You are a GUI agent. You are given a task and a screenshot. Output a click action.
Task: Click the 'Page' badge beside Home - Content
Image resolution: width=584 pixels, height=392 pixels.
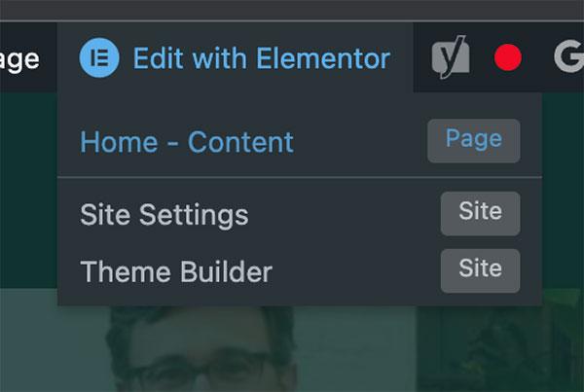click(x=474, y=141)
